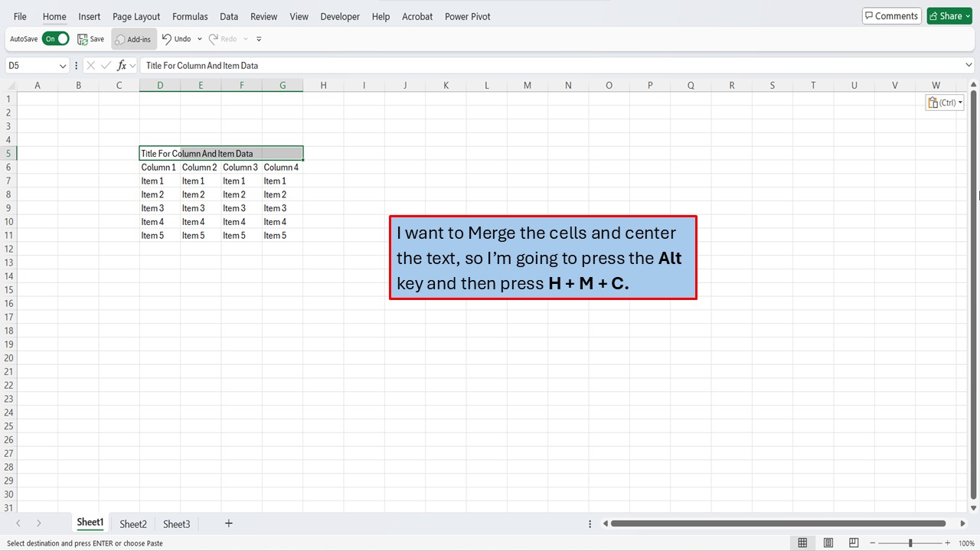Select the Insert Function (fx) icon
Screen dimensions: 980x551
pos(122,65)
